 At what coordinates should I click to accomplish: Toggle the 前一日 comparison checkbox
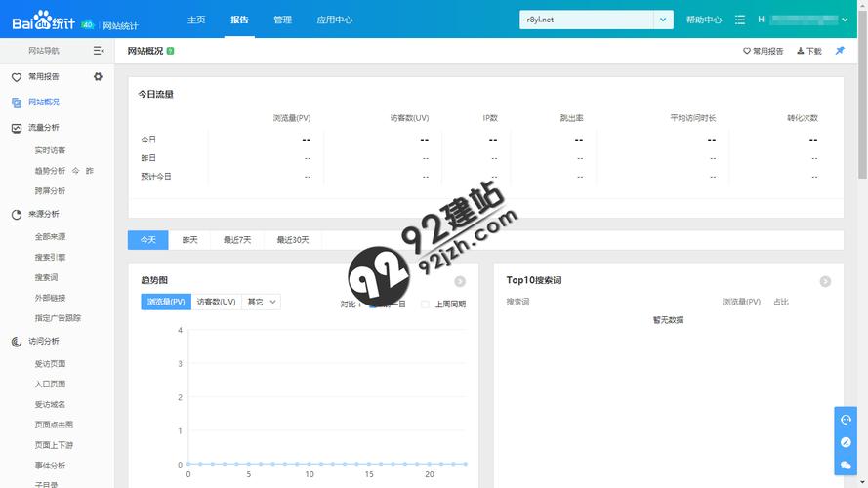tap(373, 304)
